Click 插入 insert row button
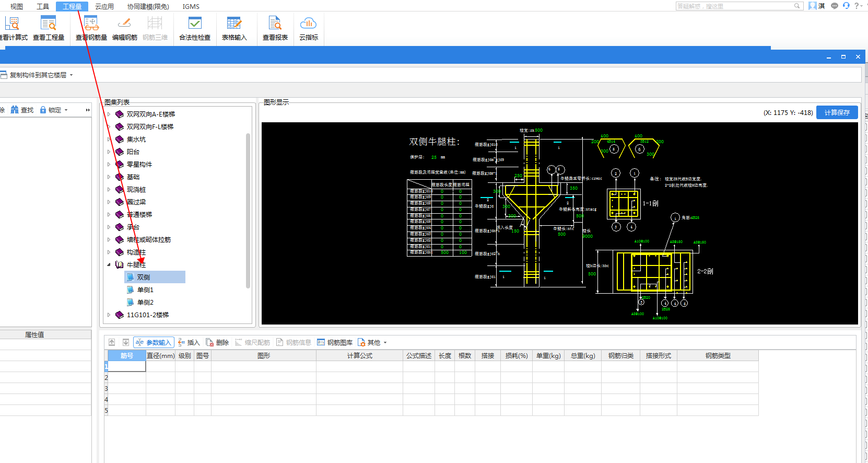Image resolution: width=868 pixels, height=463 pixels. pyautogui.click(x=189, y=342)
